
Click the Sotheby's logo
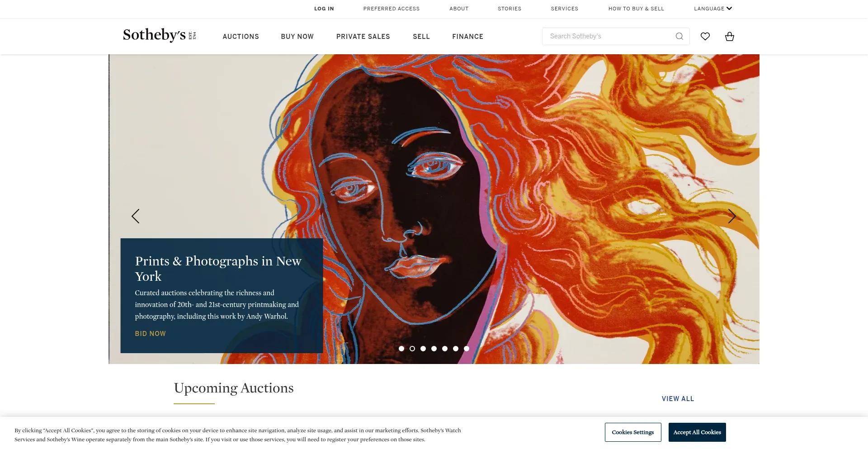point(159,35)
